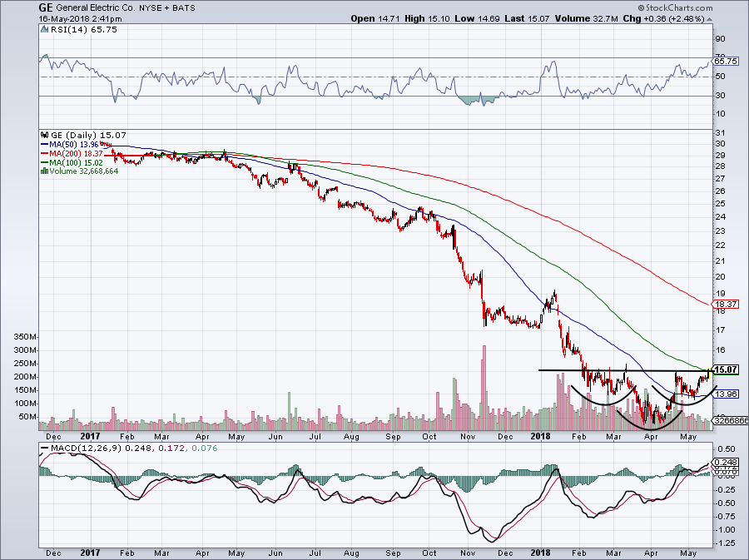
Task: Click the RSI line icon in the RSI legend
Action: point(44,29)
